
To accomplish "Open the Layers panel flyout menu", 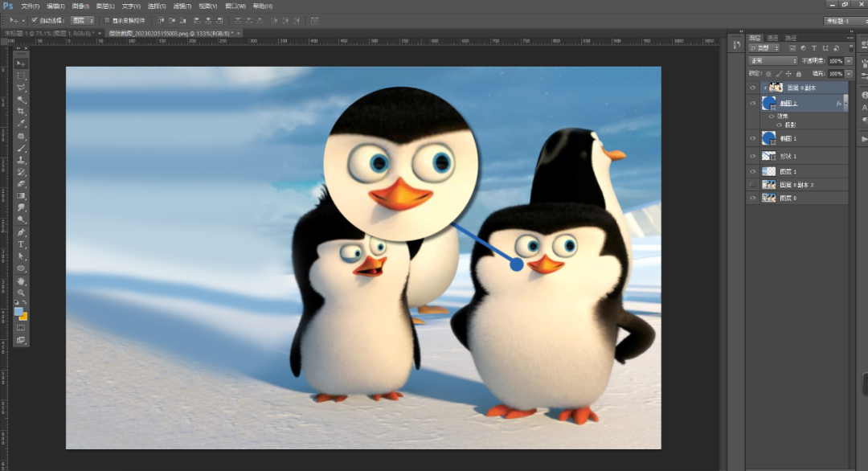I will [x=851, y=38].
